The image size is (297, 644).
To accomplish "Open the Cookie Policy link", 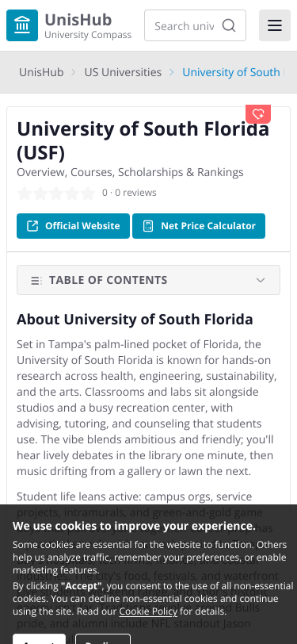I will 148,611.
